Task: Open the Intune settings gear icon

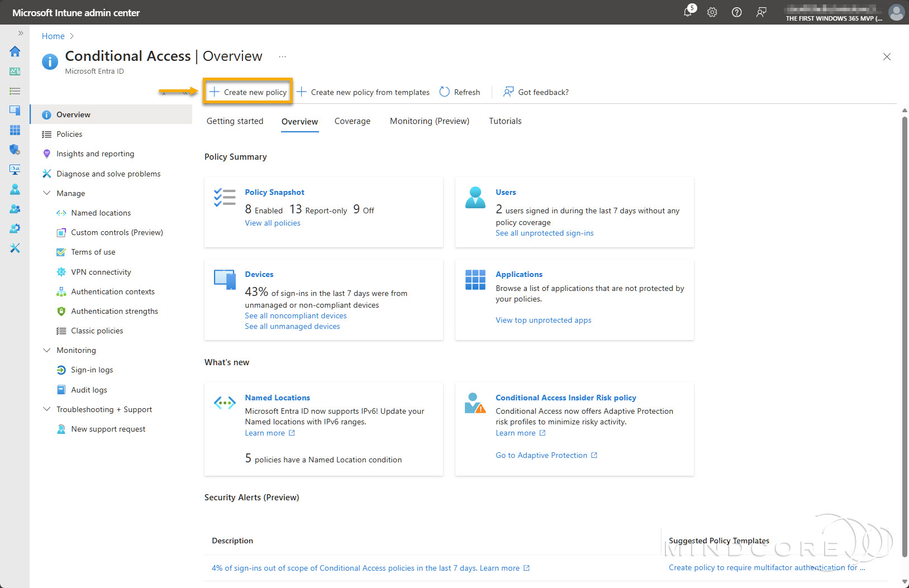Action: (712, 12)
